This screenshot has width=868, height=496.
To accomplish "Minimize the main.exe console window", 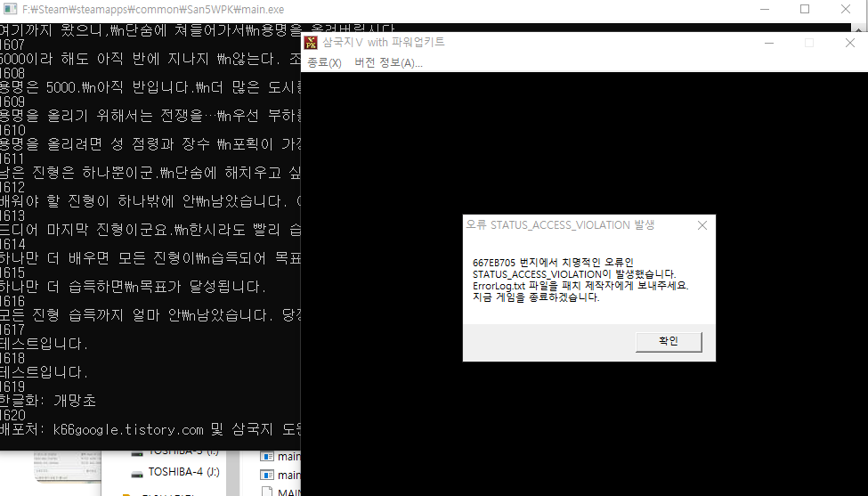I will coord(765,9).
